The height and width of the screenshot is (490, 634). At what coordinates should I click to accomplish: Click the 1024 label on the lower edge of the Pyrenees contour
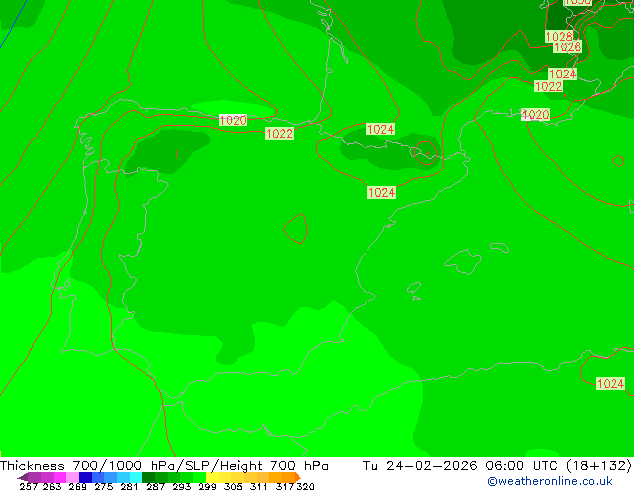click(x=381, y=192)
